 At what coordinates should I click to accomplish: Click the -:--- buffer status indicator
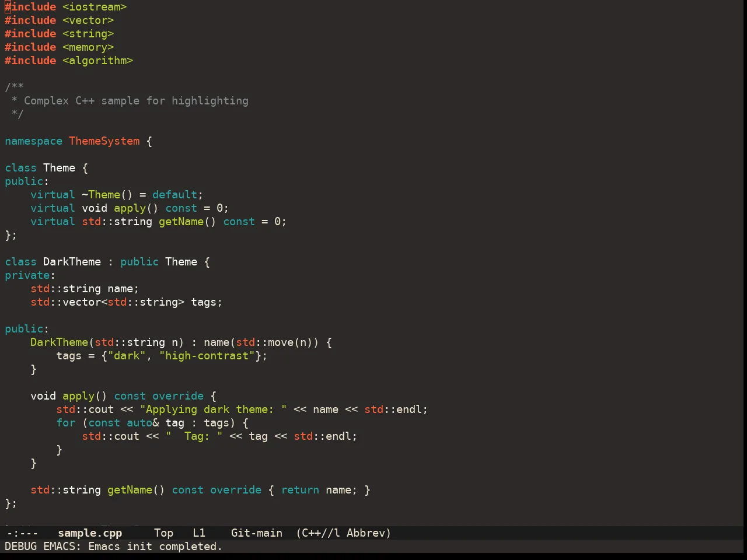(22, 533)
